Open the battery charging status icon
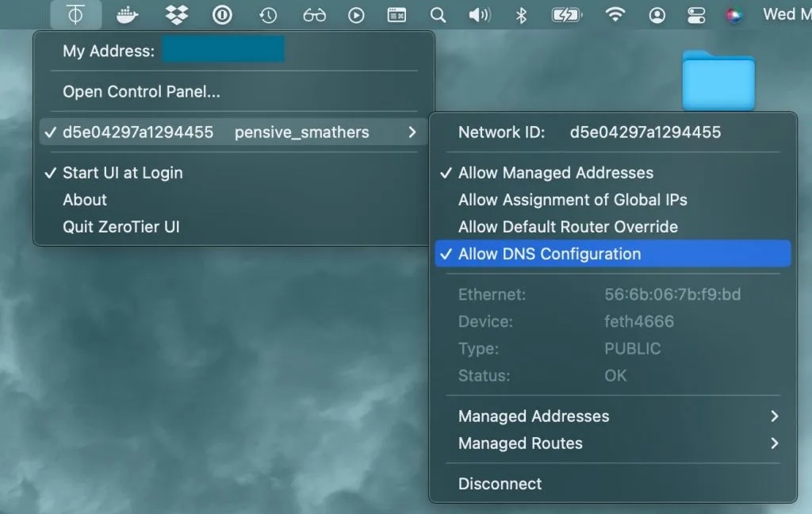 [x=567, y=15]
